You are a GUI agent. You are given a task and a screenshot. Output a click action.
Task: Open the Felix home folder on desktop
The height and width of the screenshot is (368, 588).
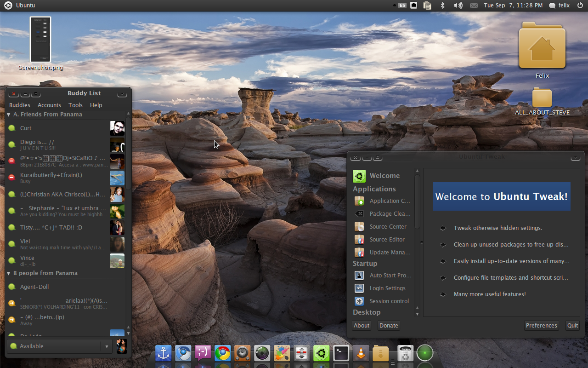point(543,51)
